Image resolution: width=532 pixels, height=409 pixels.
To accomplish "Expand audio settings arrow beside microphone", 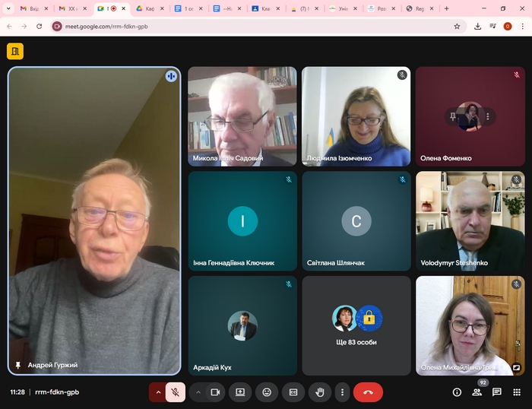I will [x=158, y=392].
